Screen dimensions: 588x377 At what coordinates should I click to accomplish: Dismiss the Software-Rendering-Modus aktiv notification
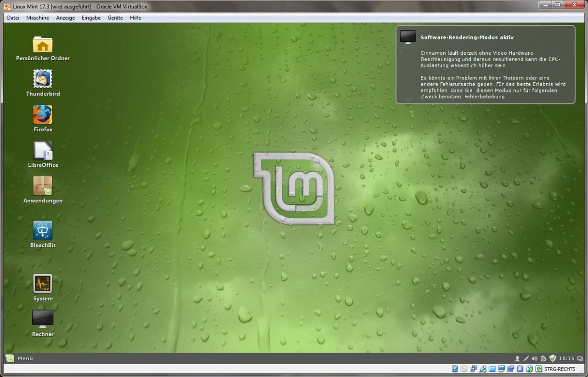point(486,64)
